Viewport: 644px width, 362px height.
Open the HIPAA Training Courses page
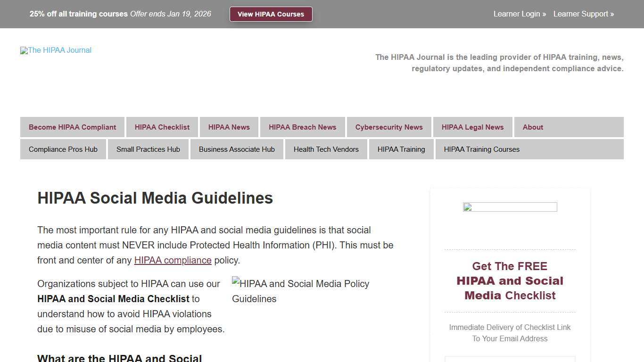pos(481,149)
